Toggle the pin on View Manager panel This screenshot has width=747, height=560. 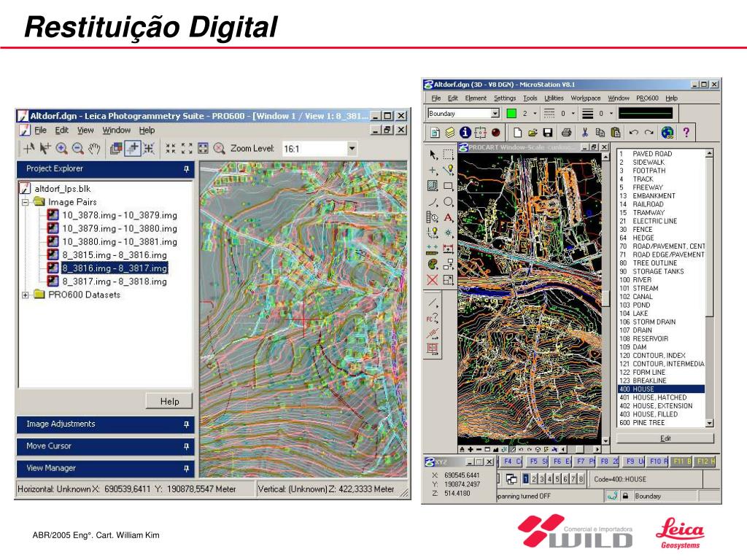tap(186, 469)
